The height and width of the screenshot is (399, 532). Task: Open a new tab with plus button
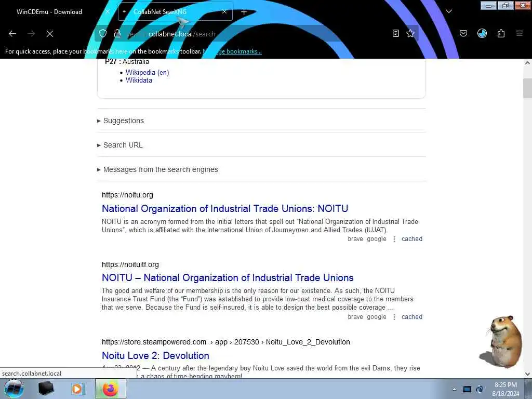[x=244, y=12]
